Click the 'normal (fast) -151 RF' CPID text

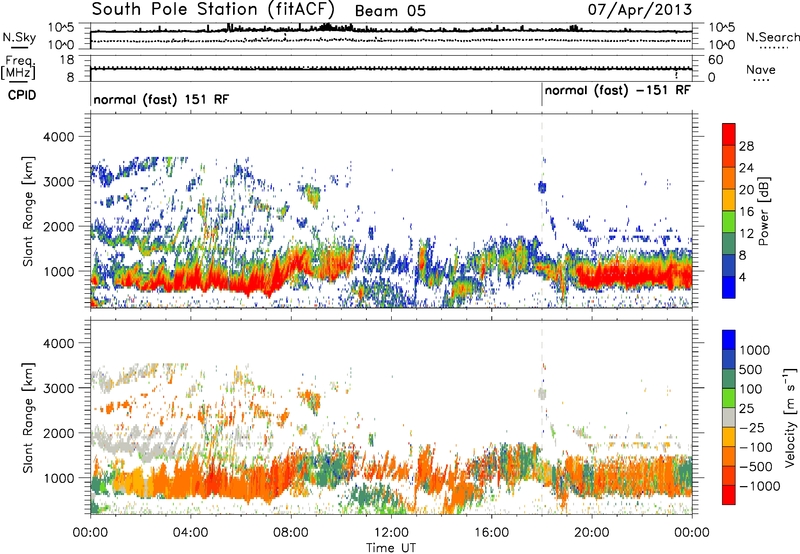(617, 91)
